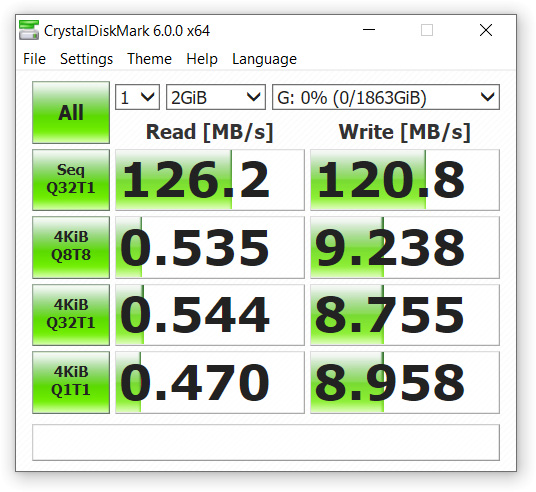Open the Settings menu

(86, 59)
